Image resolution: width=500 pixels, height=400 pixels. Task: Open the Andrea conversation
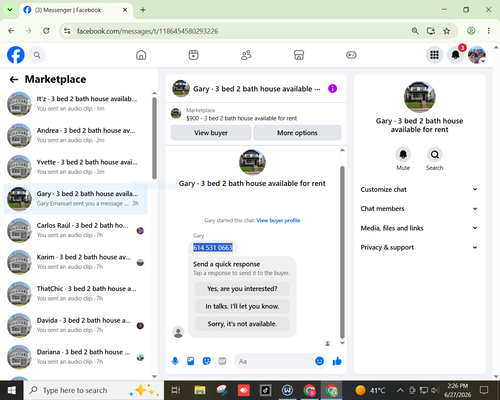(76, 135)
